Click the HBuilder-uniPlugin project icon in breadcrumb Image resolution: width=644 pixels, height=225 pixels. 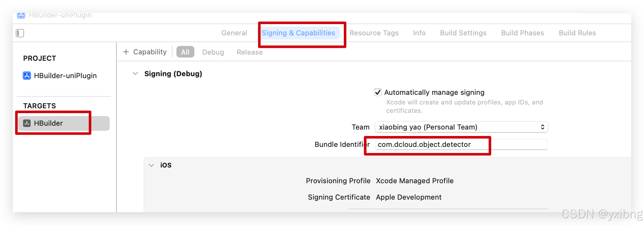[21, 15]
